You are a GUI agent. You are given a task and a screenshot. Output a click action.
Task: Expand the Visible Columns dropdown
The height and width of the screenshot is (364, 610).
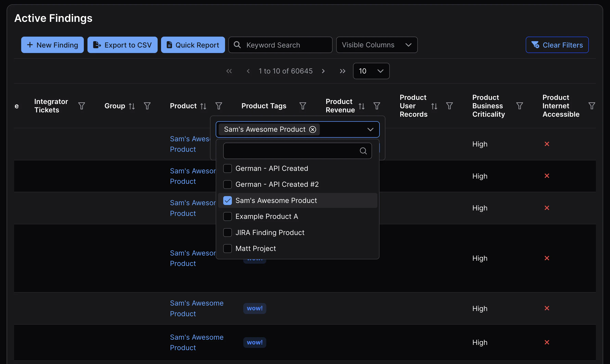pyautogui.click(x=377, y=45)
